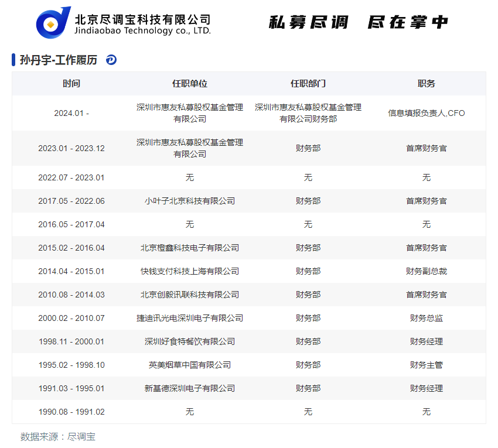Click 财务部 in the 捷迪讯光电 row
Viewport: 498px width, 448px height.
(x=308, y=318)
